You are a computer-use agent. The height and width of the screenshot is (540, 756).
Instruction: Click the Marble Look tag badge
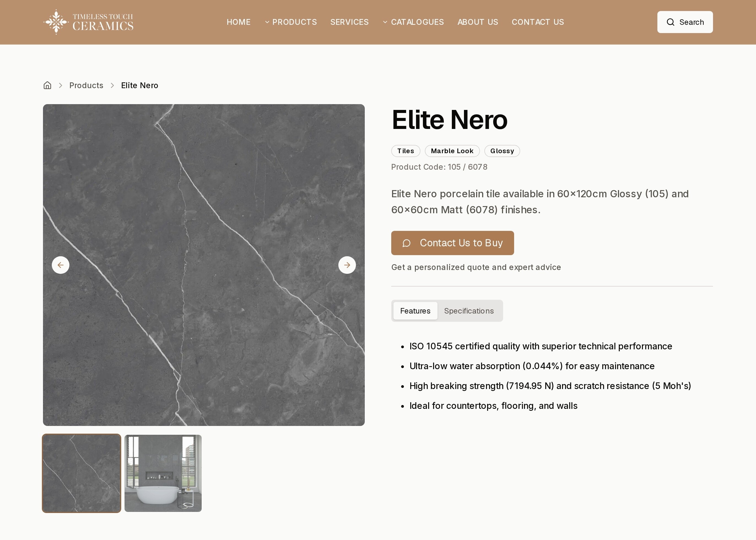pos(452,151)
